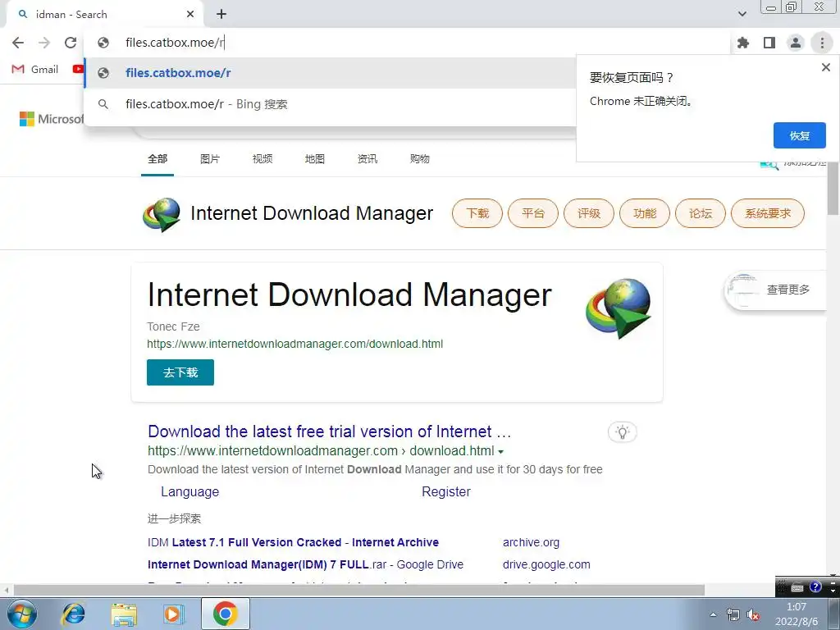
Task: Click the small IDM logo beside heading
Action: (162, 214)
